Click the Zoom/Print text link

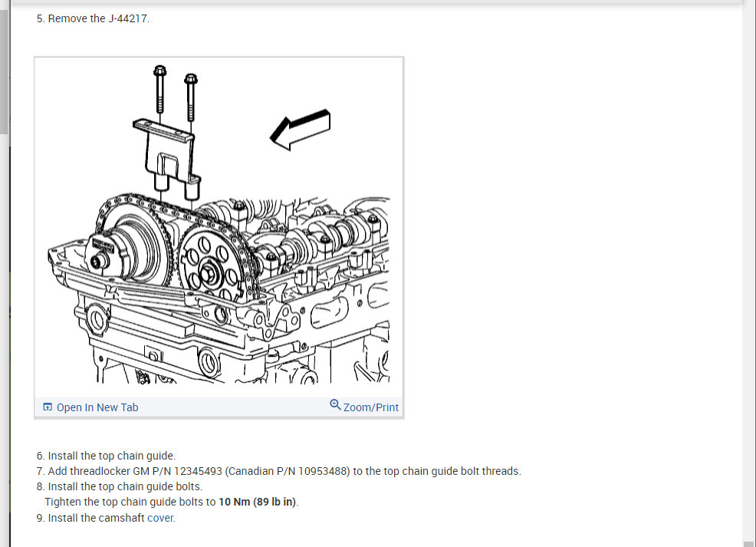(x=371, y=407)
